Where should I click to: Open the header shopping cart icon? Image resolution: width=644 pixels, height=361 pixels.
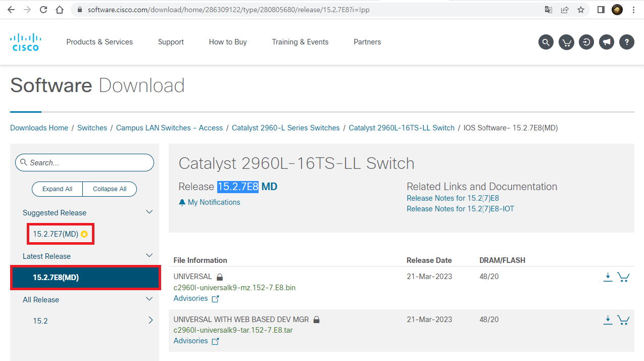tap(566, 42)
